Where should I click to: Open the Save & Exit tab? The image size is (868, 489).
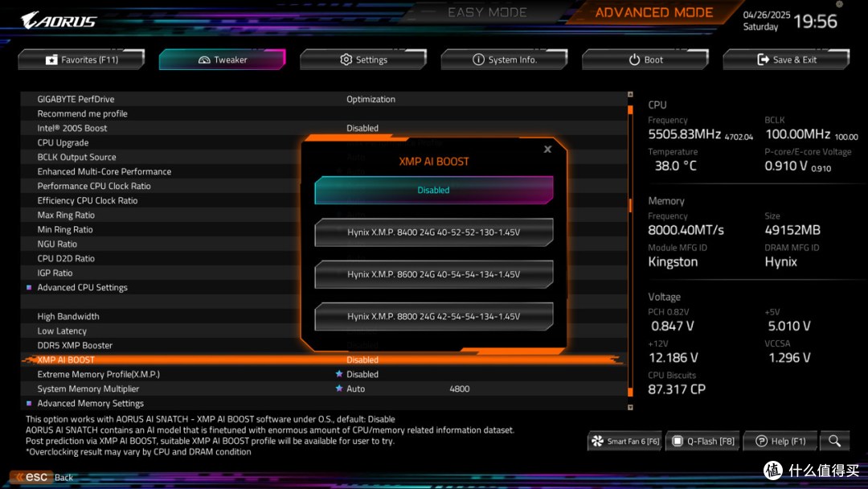(786, 60)
